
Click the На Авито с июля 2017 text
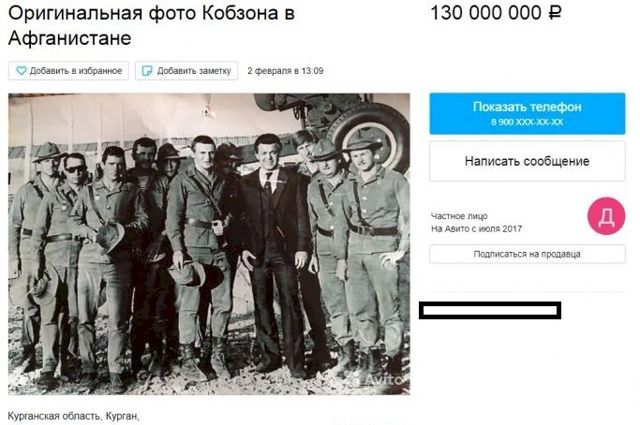[x=476, y=229]
